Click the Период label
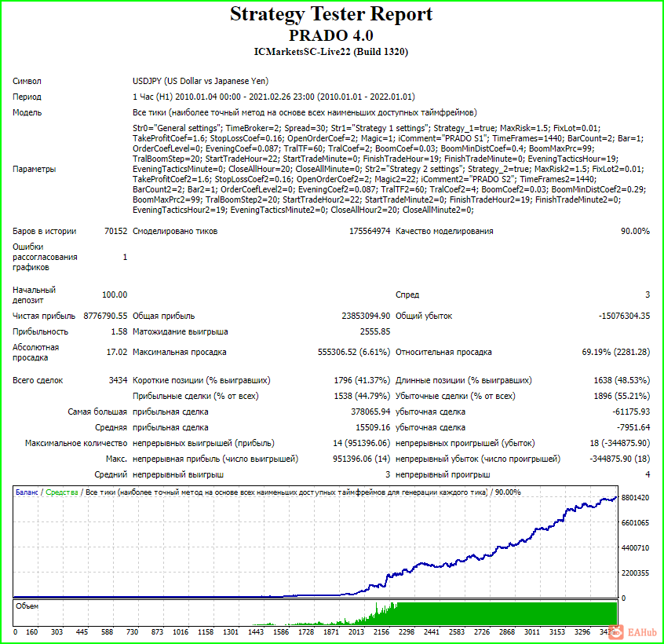664x644 pixels. point(27,97)
